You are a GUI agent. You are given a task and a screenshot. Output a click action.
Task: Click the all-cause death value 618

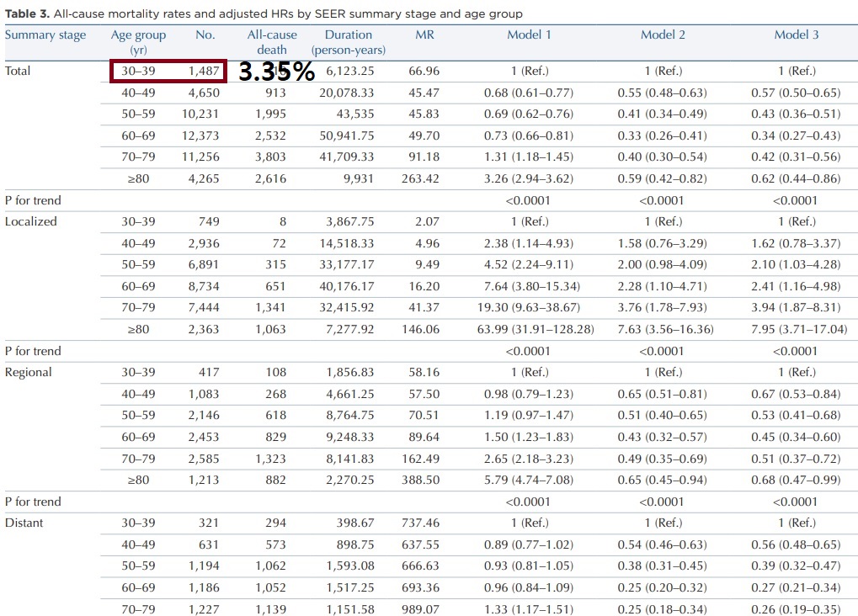[x=275, y=415]
